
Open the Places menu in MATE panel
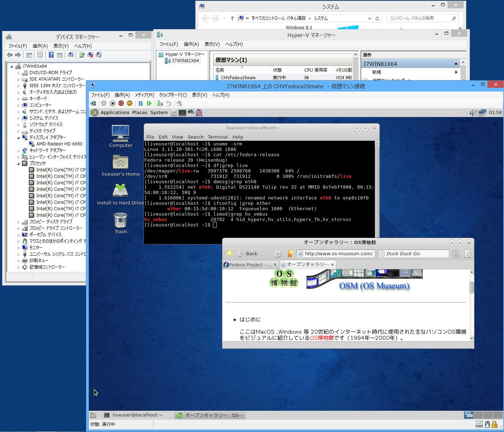click(140, 113)
